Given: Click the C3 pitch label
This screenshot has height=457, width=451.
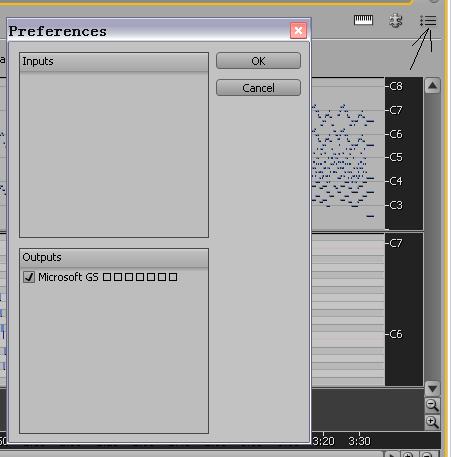Looking at the screenshot, I should tap(396, 205).
